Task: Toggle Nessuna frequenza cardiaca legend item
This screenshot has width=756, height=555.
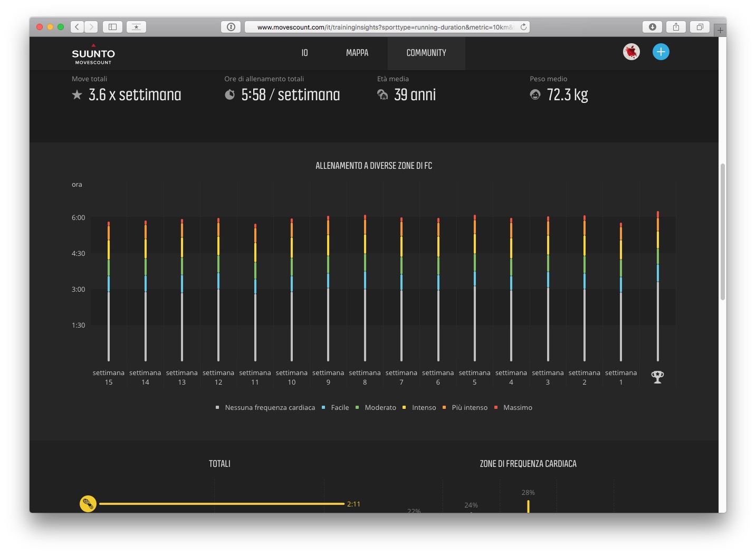Action: coord(265,407)
